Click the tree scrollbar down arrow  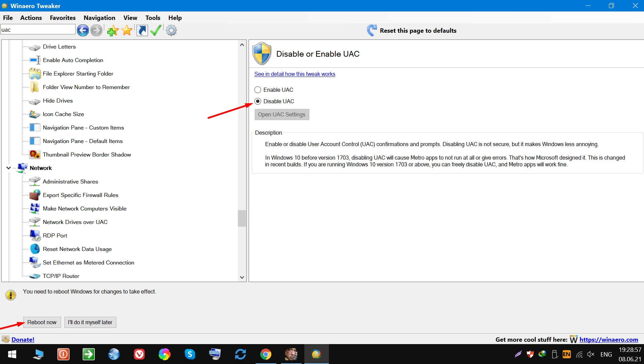(x=242, y=277)
